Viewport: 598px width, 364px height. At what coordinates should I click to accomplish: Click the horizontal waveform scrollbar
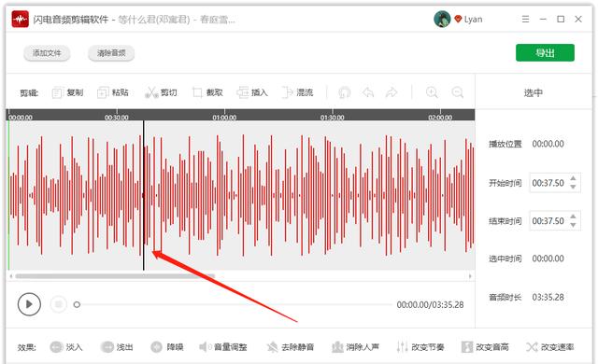115,276
